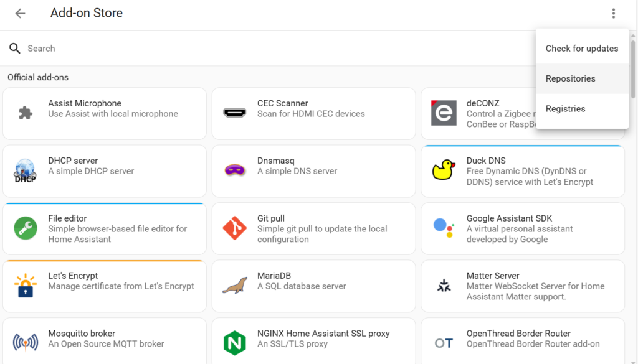This screenshot has width=638, height=364.
Task: Click "Scan for HDMI CEC devices" description
Action: click(311, 114)
